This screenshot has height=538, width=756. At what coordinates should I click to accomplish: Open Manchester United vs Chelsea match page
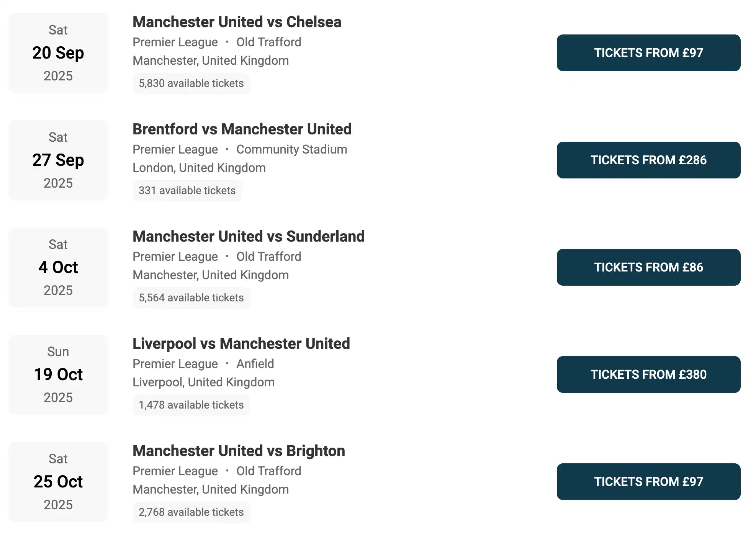click(x=237, y=22)
